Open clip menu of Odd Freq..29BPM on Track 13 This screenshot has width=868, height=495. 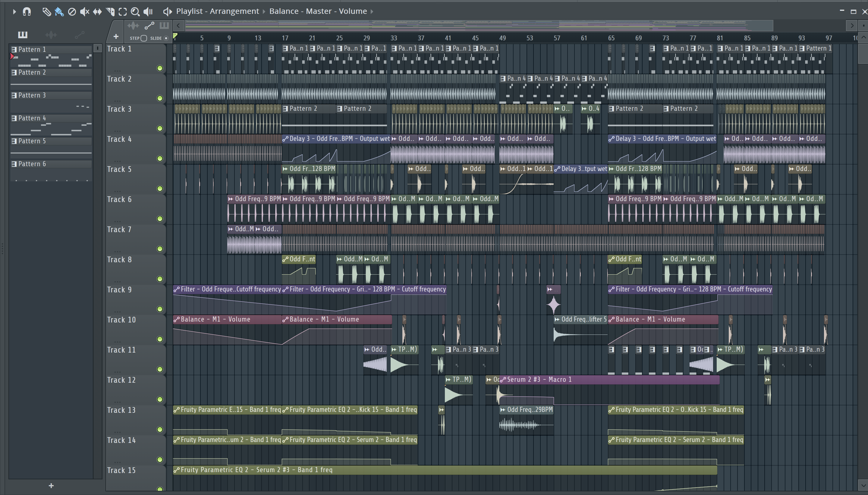tap(503, 410)
